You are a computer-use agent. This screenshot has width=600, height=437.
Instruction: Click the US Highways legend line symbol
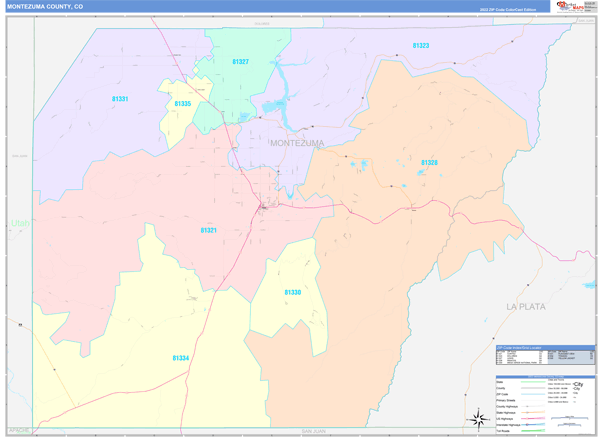(536, 416)
